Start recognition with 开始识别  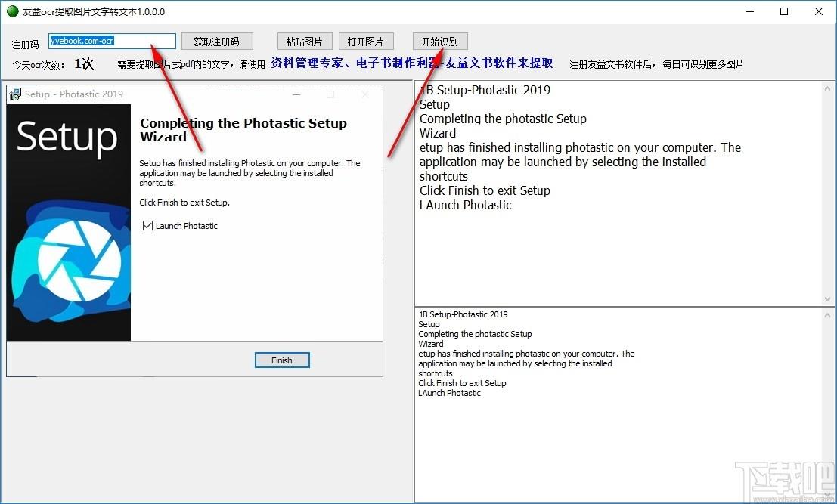click(440, 42)
